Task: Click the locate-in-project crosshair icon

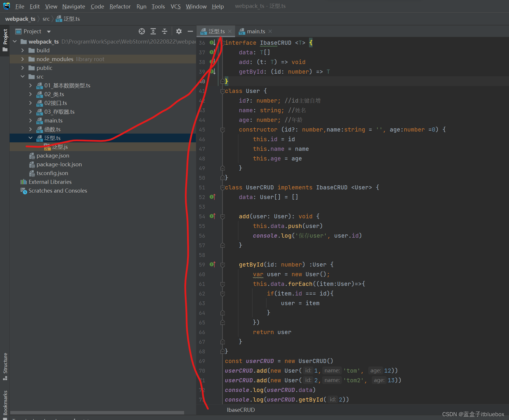Action: pos(142,31)
